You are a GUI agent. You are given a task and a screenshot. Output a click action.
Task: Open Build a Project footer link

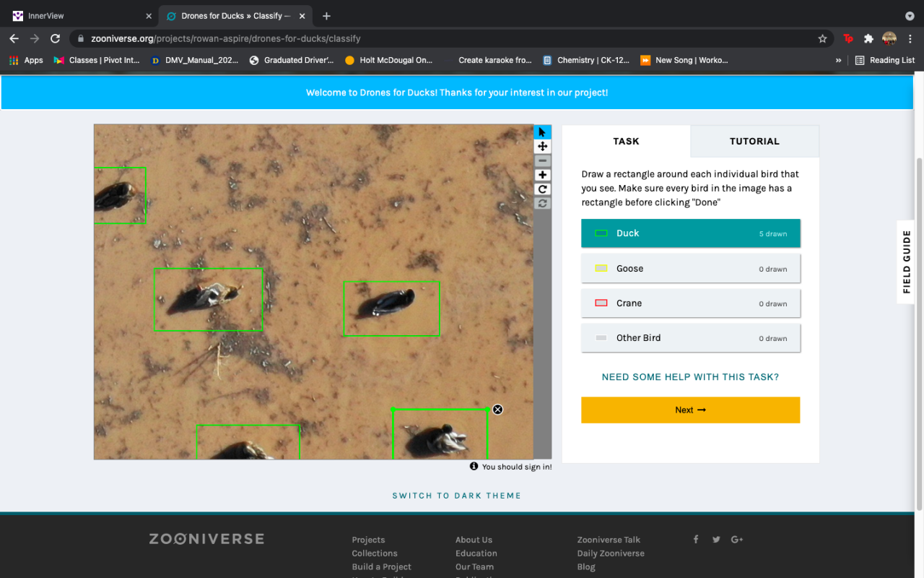pyautogui.click(x=381, y=567)
